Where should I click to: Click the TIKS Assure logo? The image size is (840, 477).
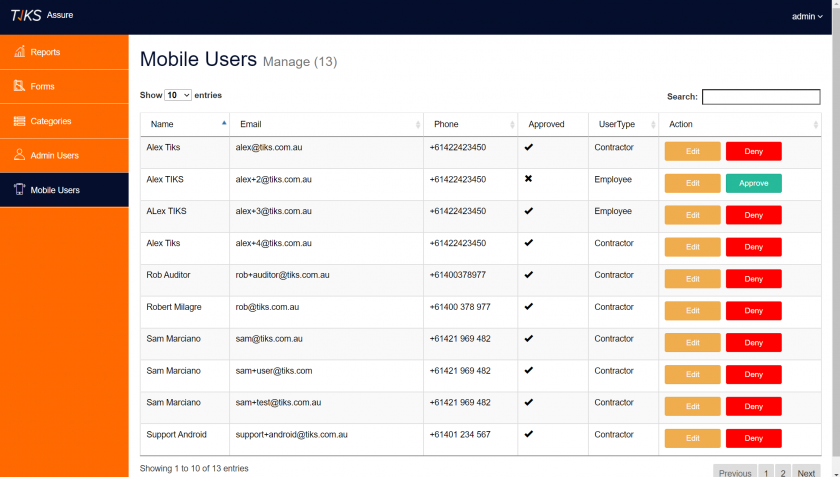click(x=42, y=16)
